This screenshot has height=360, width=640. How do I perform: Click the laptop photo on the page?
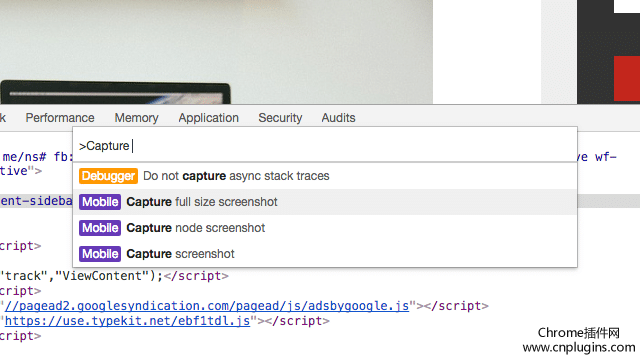(x=116, y=92)
